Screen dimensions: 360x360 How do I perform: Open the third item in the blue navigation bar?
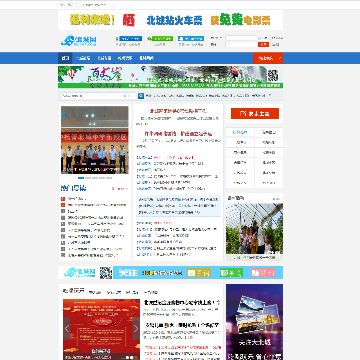tap(104, 58)
